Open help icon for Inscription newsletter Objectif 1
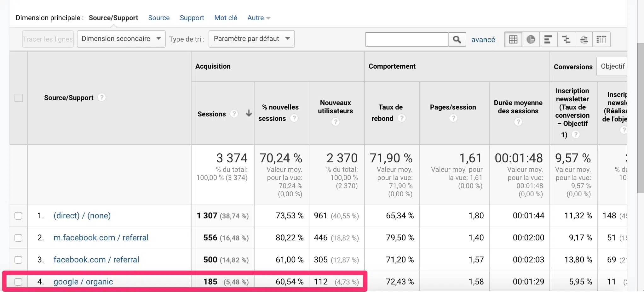 [576, 135]
